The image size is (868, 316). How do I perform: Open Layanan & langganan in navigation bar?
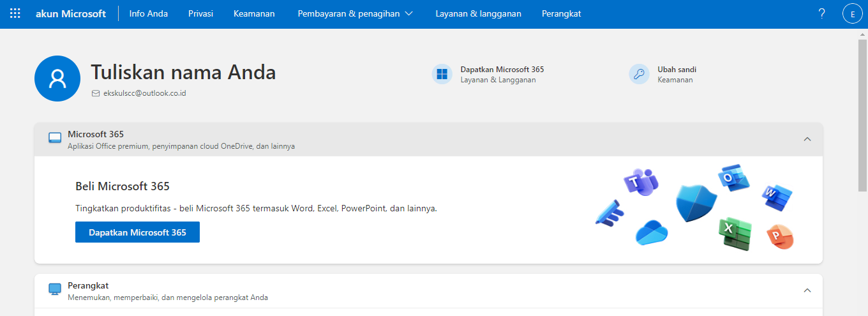tap(478, 13)
